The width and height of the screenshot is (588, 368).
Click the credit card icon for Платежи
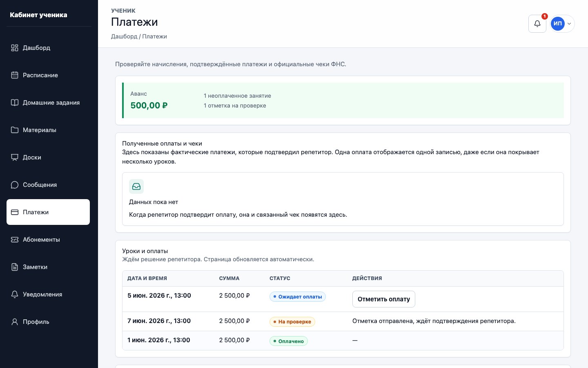tap(15, 212)
